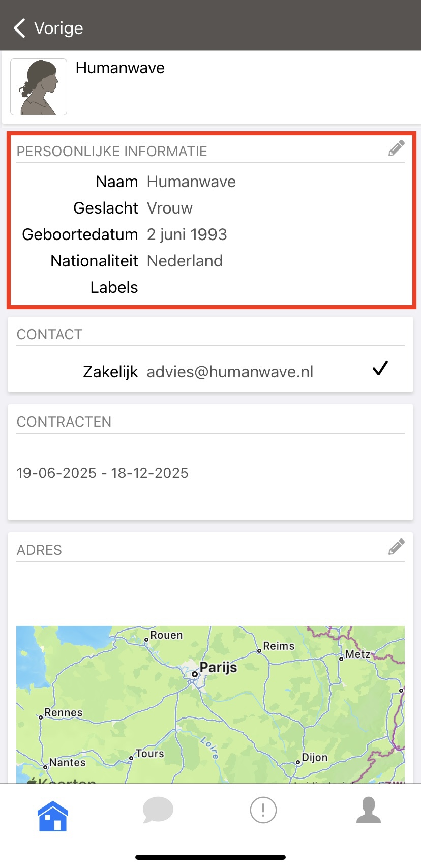Tap Parijs on the address map

[x=218, y=667]
